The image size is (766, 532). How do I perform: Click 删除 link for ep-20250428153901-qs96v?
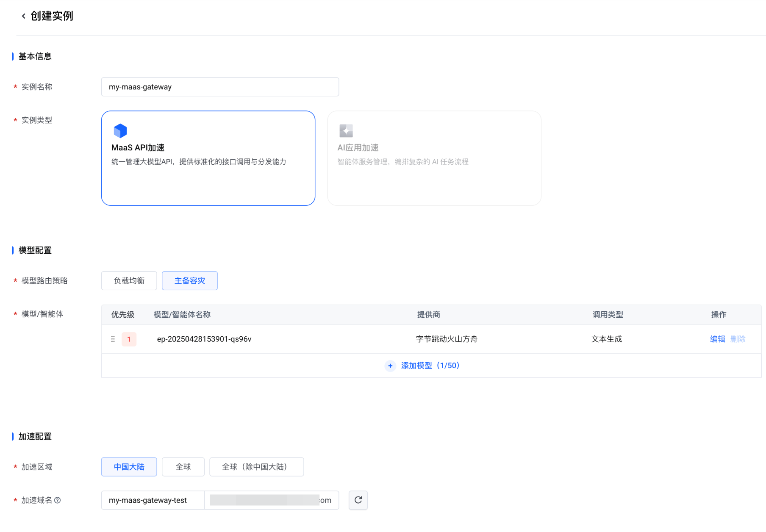(738, 339)
